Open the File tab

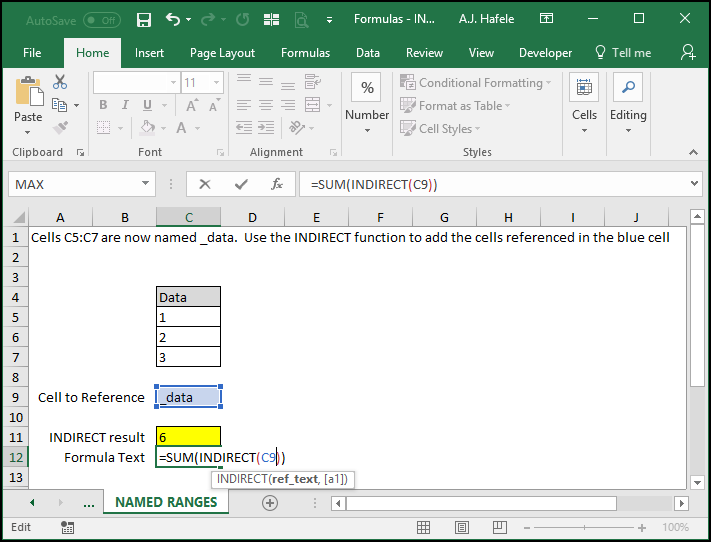pyautogui.click(x=32, y=53)
